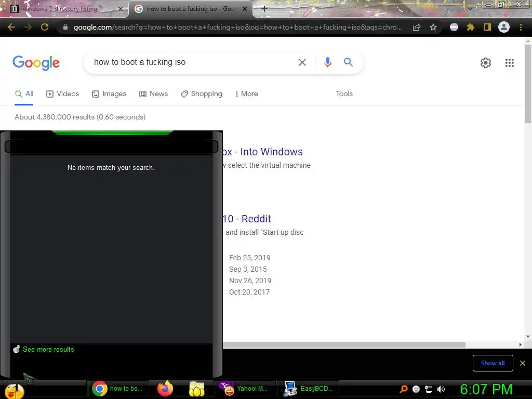Open a new tab with the plus button

tap(264, 9)
